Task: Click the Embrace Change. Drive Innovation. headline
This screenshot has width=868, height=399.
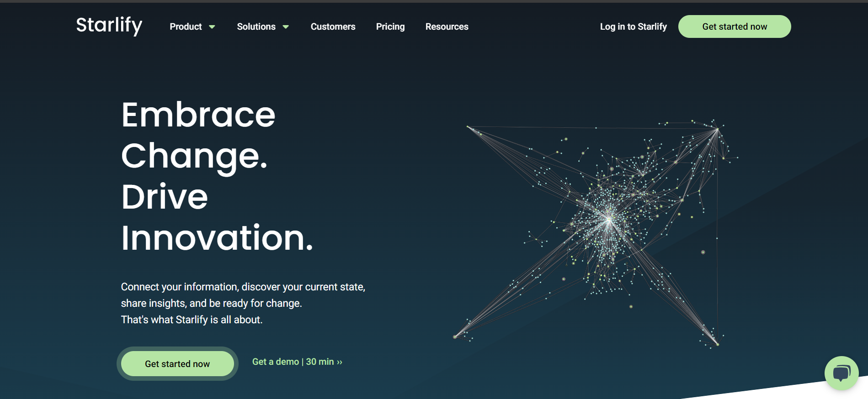Action: tap(217, 176)
